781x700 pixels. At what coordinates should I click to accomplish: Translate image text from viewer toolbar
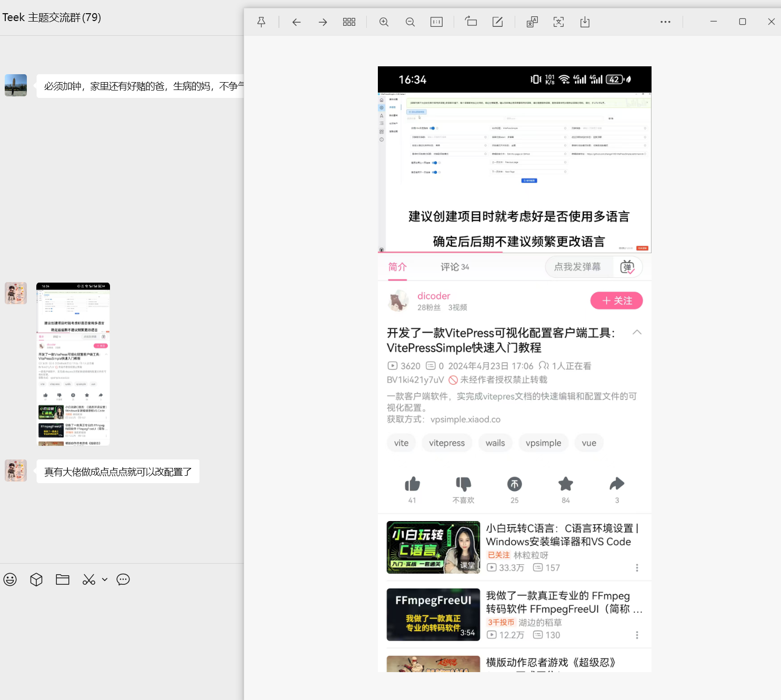click(532, 22)
